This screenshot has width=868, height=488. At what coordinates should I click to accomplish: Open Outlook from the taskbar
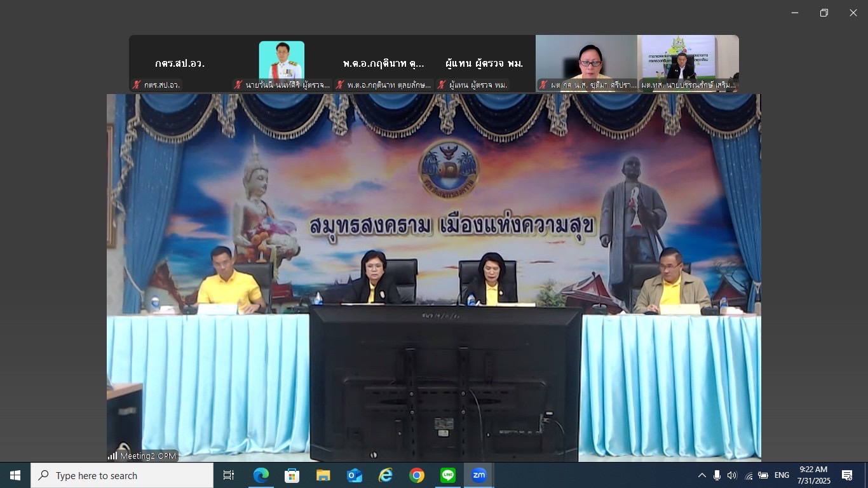pos(355,475)
